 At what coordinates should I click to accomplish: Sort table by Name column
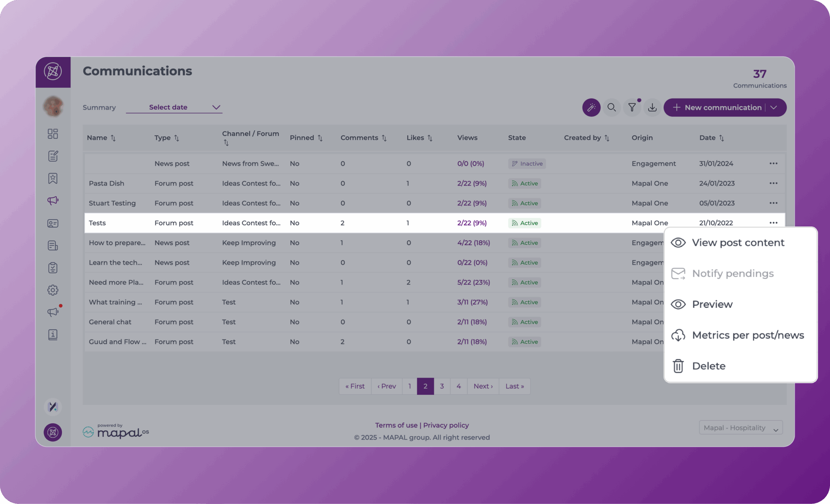[113, 138]
